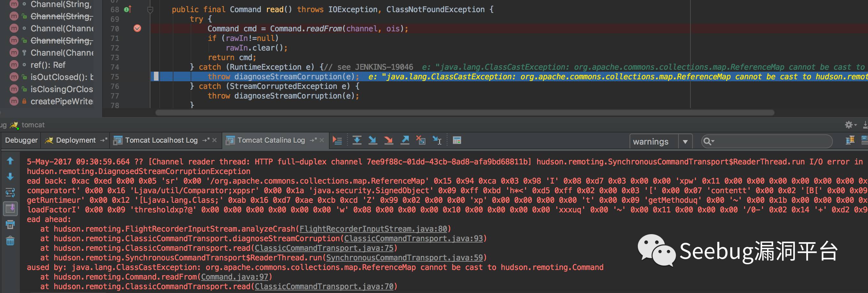Close the Tomcat Localhost Log tab
The width and height of the screenshot is (868, 293).
214,140
